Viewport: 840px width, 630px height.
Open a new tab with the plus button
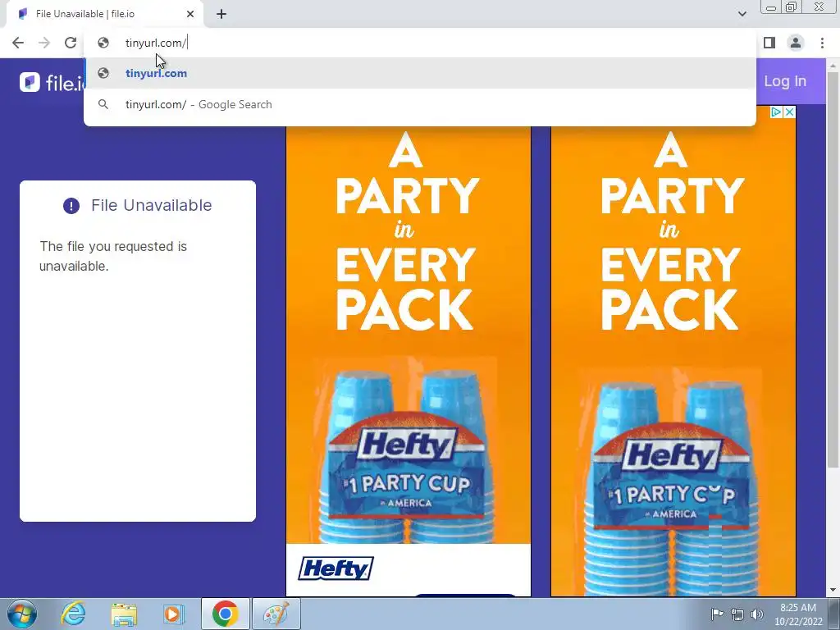[221, 14]
